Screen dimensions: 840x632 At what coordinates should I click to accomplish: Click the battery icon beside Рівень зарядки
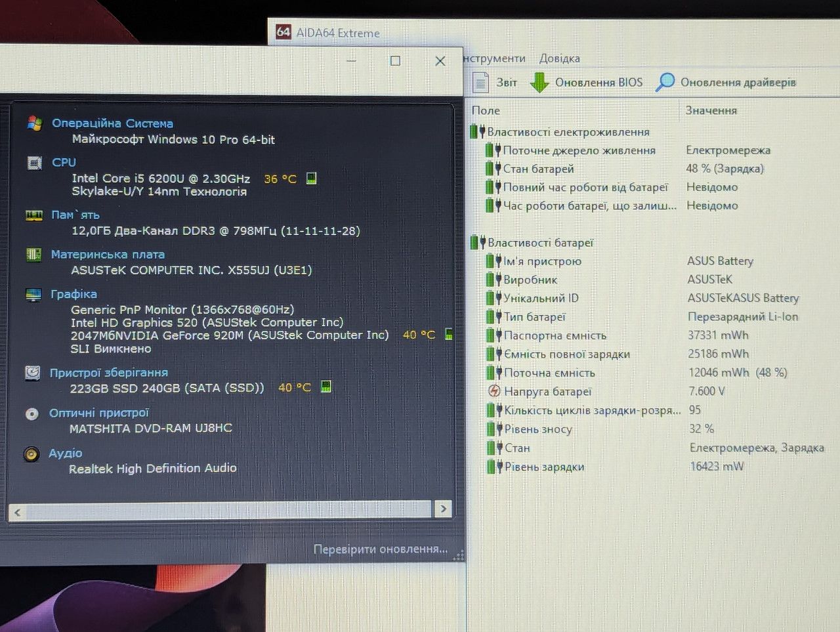point(495,467)
